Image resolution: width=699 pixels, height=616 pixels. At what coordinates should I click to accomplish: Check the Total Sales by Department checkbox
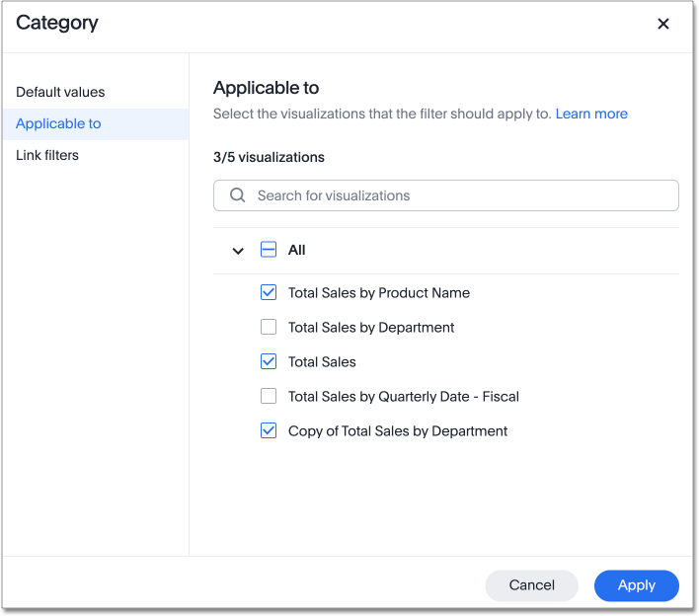(x=269, y=327)
